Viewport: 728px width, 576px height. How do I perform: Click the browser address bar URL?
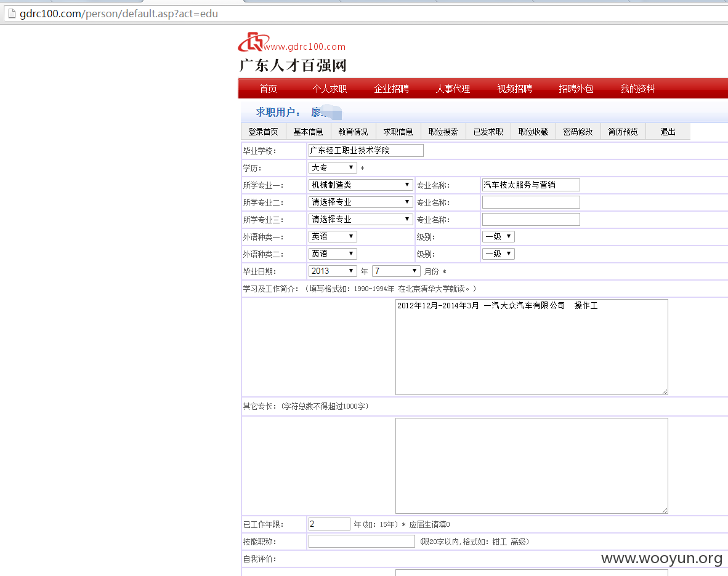click(x=119, y=14)
